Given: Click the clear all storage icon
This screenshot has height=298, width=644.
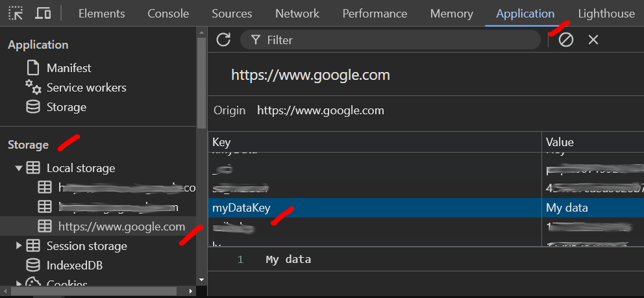Looking at the screenshot, I should (566, 40).
